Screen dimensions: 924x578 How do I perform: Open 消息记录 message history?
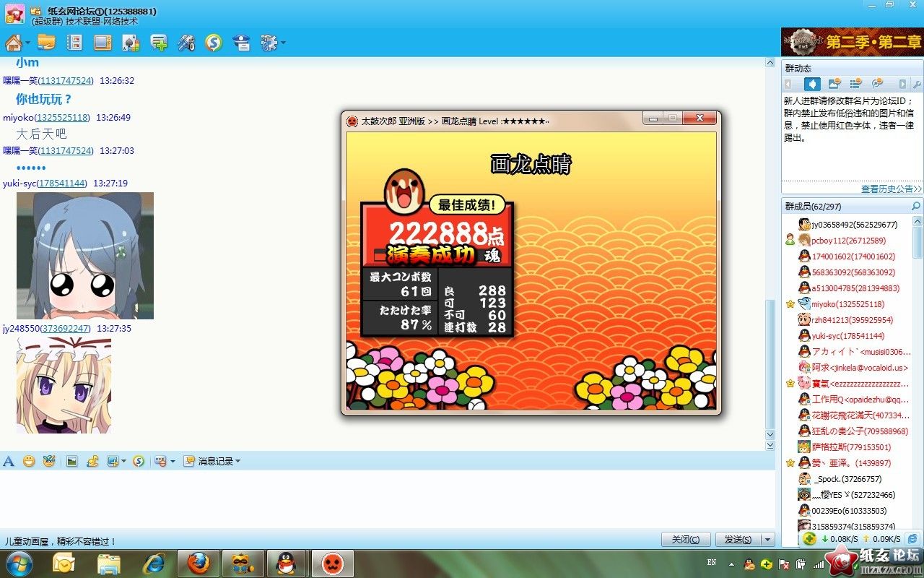pos(212,461)
